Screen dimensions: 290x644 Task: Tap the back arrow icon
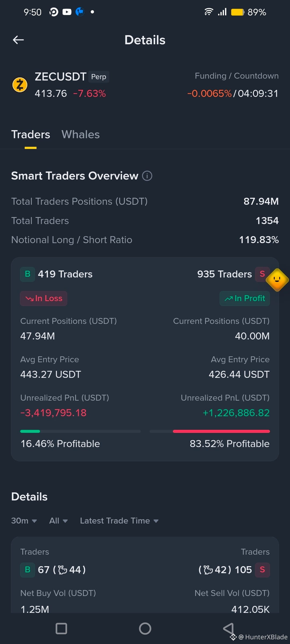(x=18, y=40)
